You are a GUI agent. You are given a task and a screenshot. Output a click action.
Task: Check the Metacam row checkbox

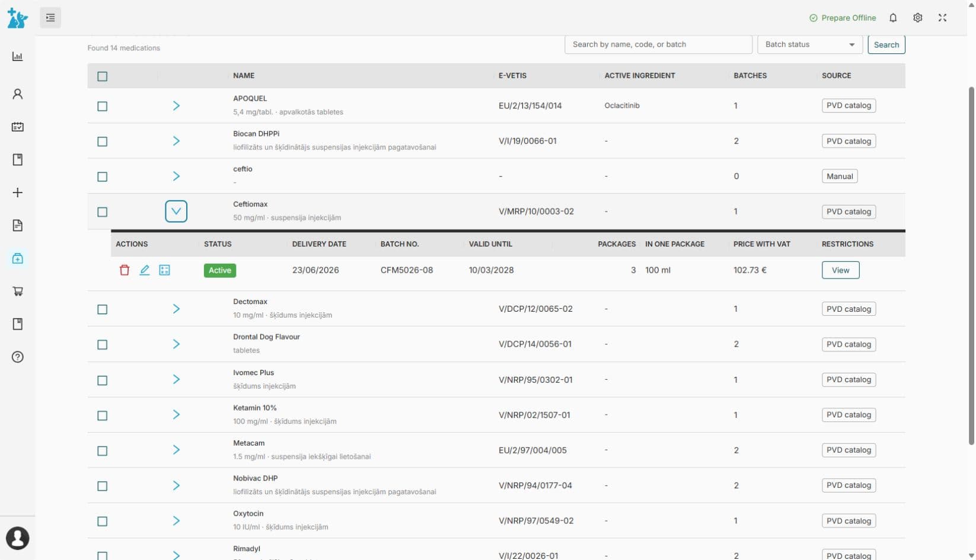coord(103,451)
